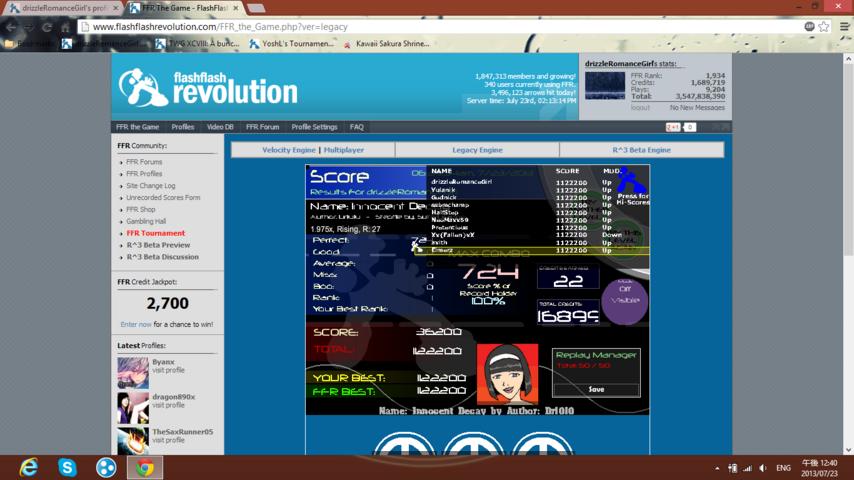
Task: Click TheSaxRunner05 profile thumbnail
Action: point(133,440)
